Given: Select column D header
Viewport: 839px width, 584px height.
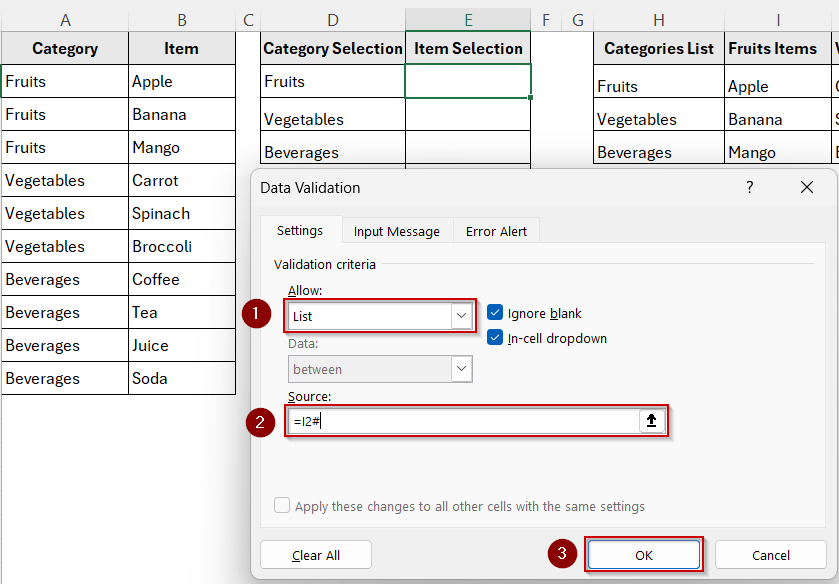Looking at the screenshot, I should point(333,20).
